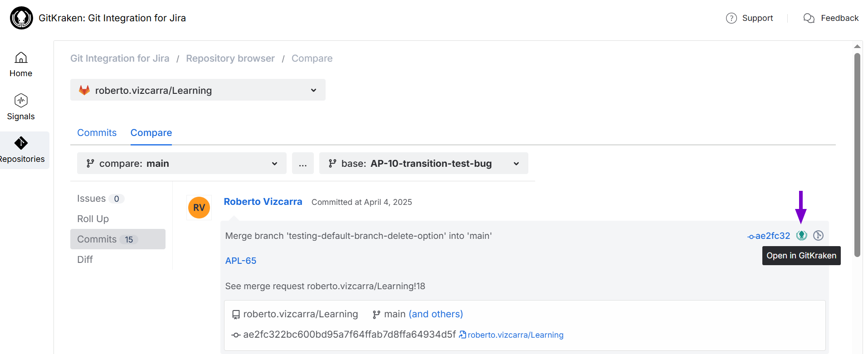Screen dimensions: 868x354
Task: Open the Home sidebar icon
Action: click(x=21, y=58)
